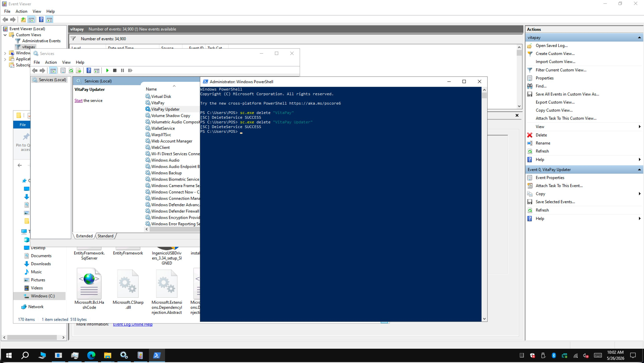Click Forward arrow in Event Viewer toolbar
This screenshot has height=363, width=644.
pyautogui.click(x=13, y=19)
